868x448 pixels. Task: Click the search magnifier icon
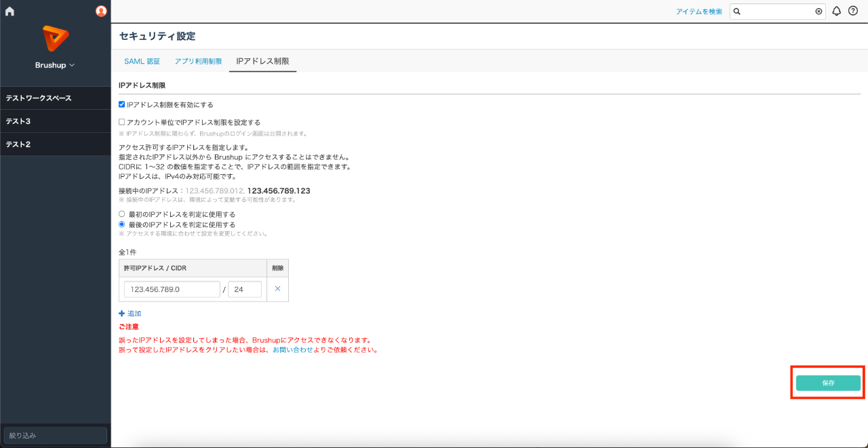tap(737, 11)
